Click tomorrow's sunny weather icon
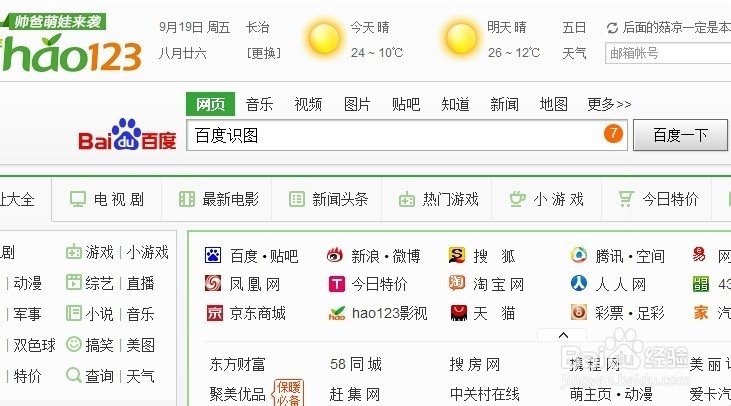 (462, 39)
